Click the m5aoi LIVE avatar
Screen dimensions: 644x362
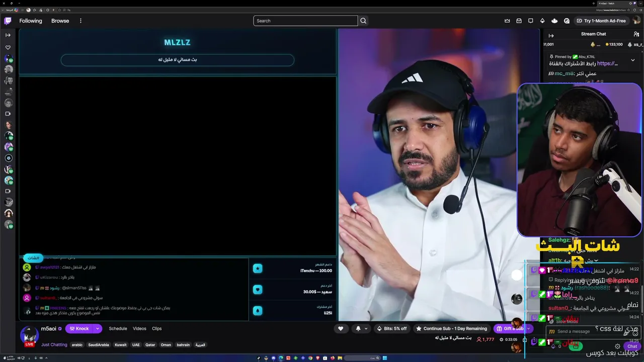click(29, 335)
